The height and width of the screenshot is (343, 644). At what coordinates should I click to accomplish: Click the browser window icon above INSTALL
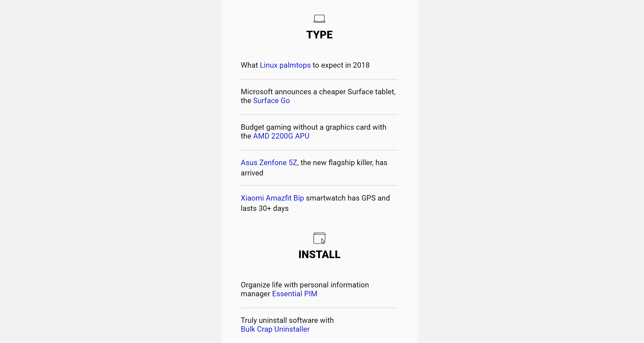[319, 238]
